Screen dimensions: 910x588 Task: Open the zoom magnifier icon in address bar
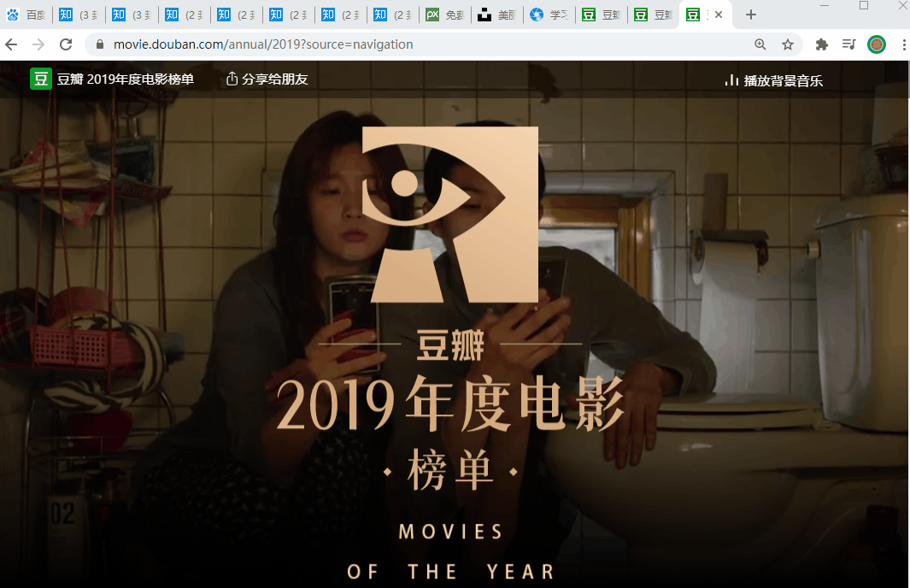click(760, 44)
